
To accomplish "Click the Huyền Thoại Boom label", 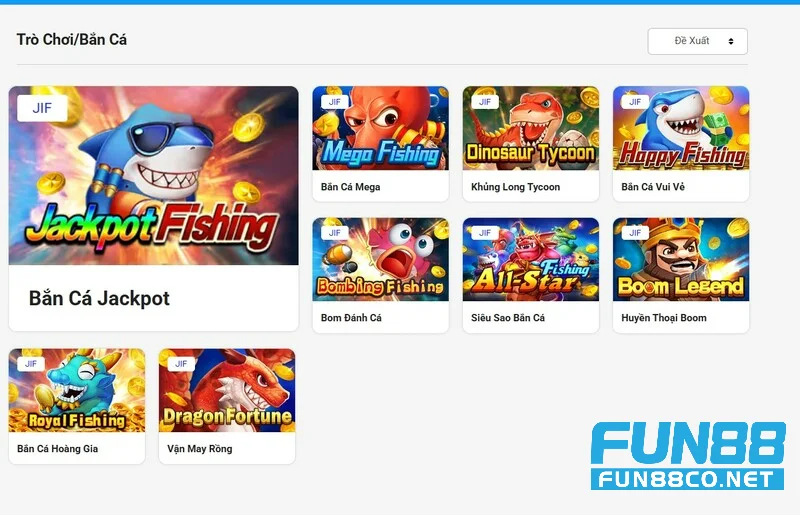I will [x=664, y=317].
